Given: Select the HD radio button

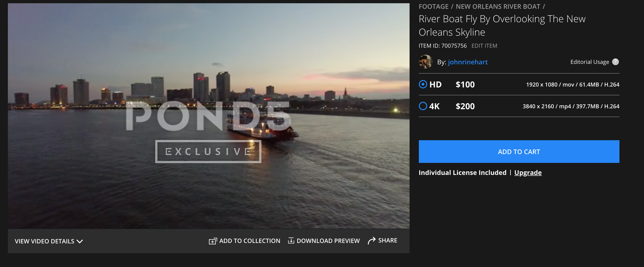Looking at the screenshot, I should 423,84.
